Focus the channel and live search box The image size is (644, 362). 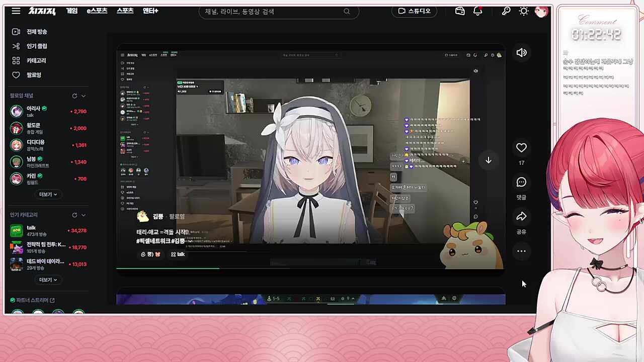279,11
